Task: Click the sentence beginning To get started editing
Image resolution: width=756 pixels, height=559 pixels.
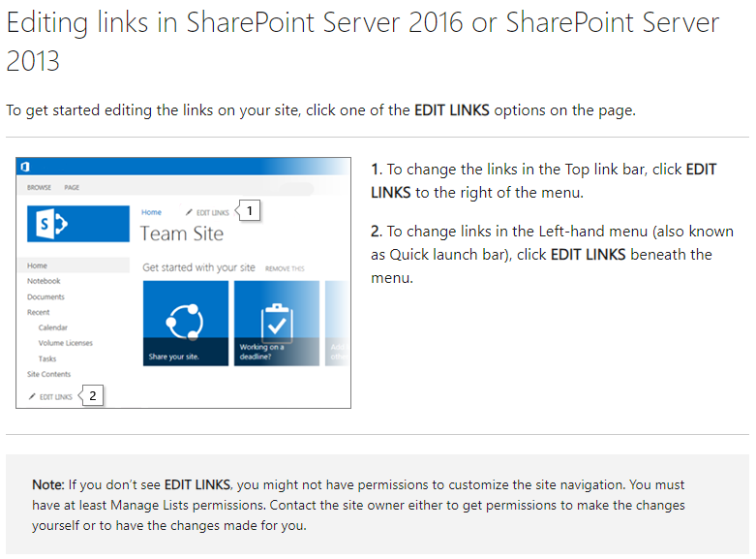Action: pos(321,110)
